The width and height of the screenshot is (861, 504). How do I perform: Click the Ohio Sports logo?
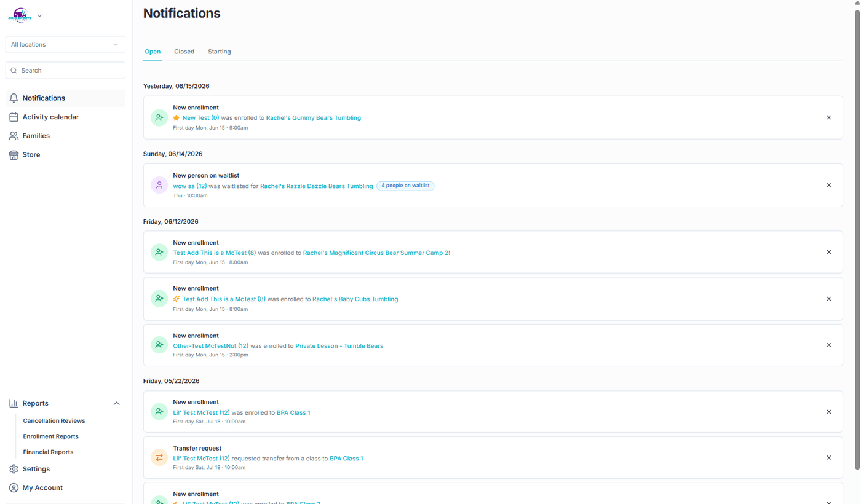pos(19,15)
